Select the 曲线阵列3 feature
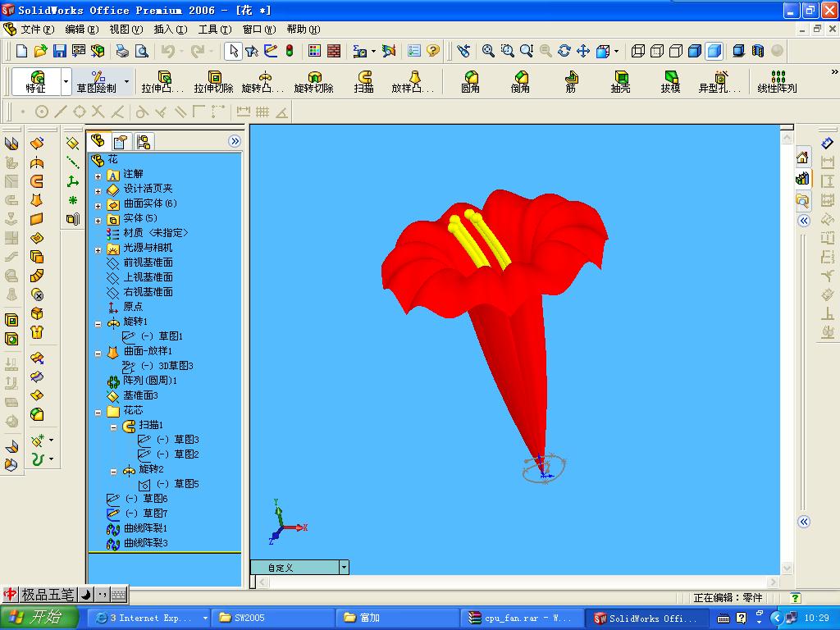The height and width of the screenshot is (630, 840). pos(138,543)
